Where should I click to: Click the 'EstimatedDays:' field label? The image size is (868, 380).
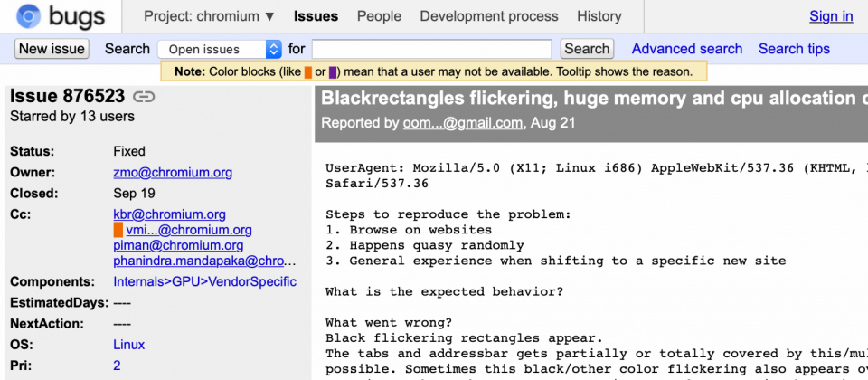pyautogui.click(x=60, y=302)
